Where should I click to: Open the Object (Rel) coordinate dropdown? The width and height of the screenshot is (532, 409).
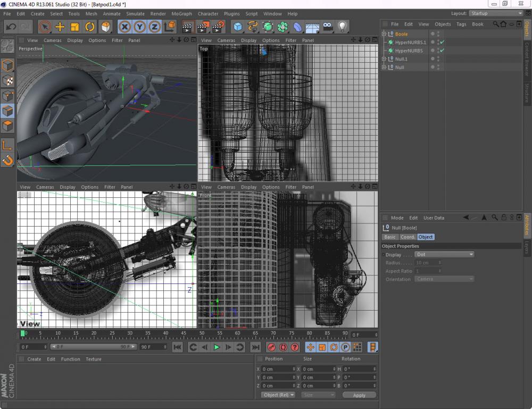pyautogui.click(x=279, y=395)
